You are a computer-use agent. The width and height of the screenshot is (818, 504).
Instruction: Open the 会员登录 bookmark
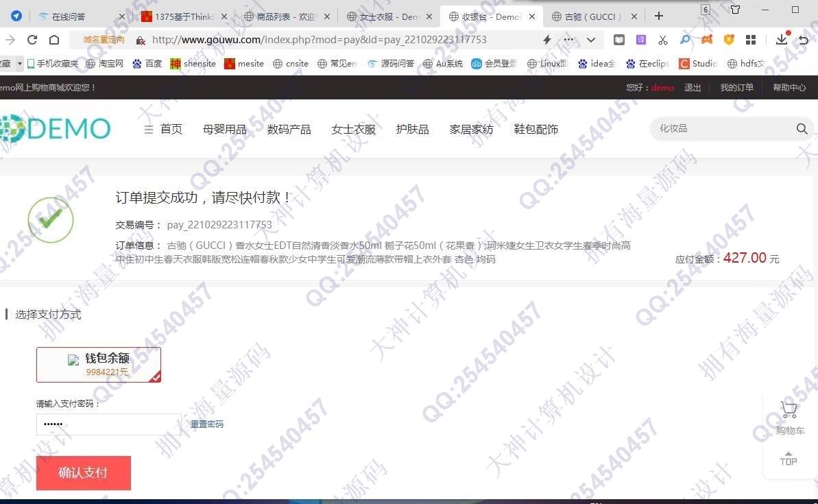pyautogui.click(x=494, y=64)
